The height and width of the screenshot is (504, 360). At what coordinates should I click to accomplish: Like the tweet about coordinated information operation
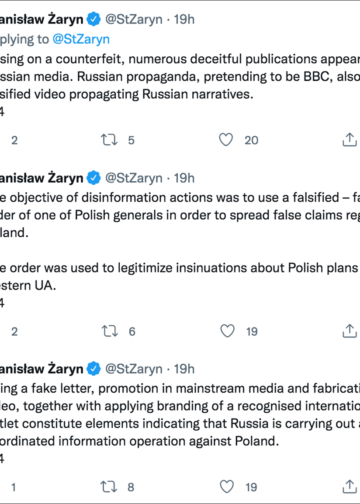coord(227,487)
